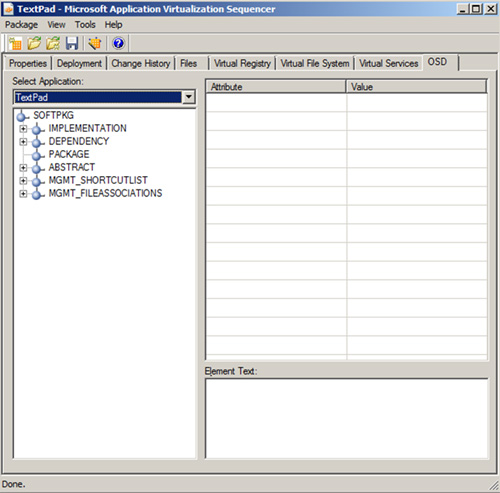Click the PACKAGE node sphere icon
Viewport: 500px width, 493px height.
tap(37, 155)
